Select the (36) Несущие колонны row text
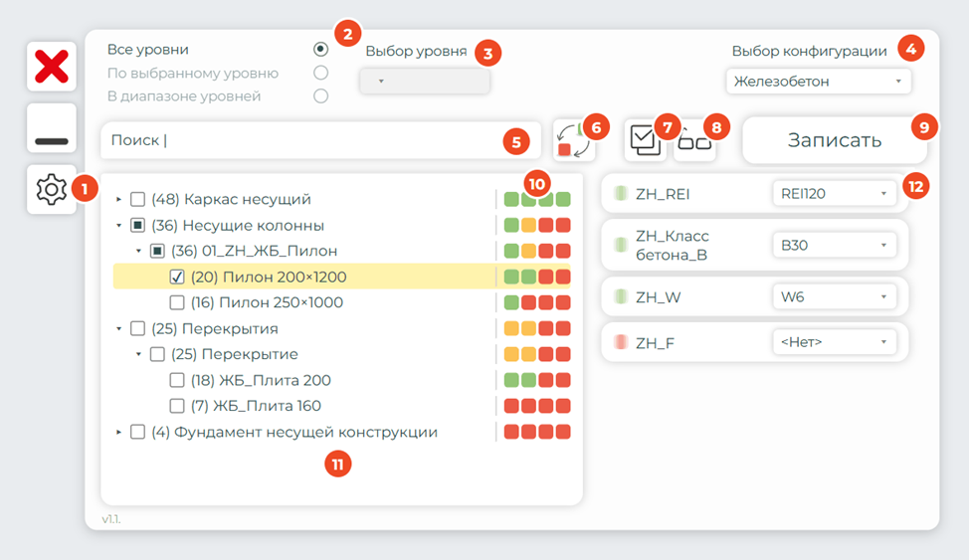This screenshot has width=969, height=560. (238, 225)
